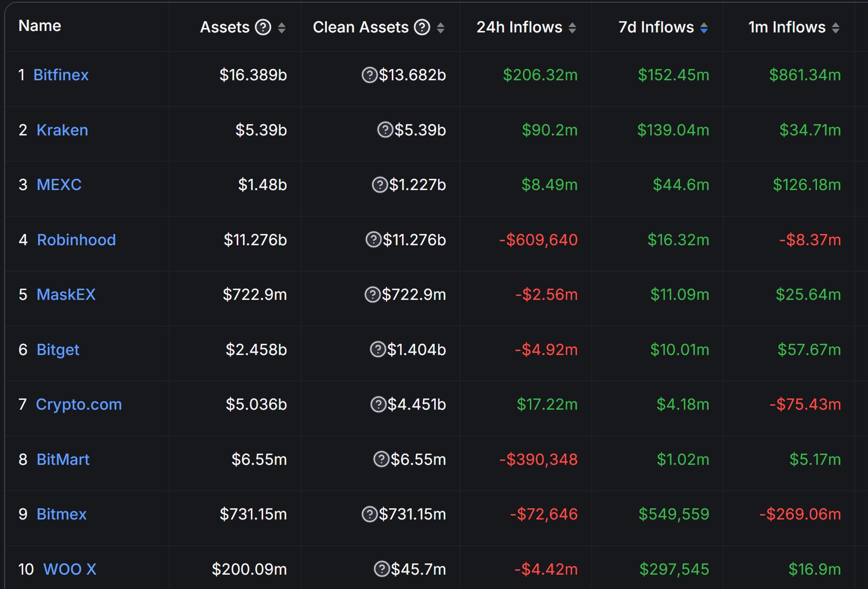
Task: Click question icon beside Crypto.com clean assets
Action: coord(378,404)
